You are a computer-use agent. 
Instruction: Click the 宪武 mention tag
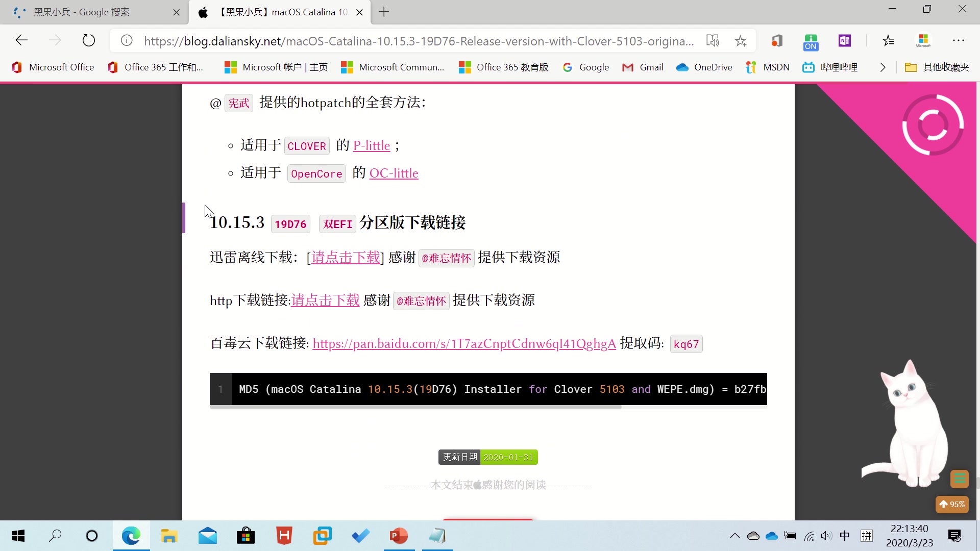click(238, 104)
